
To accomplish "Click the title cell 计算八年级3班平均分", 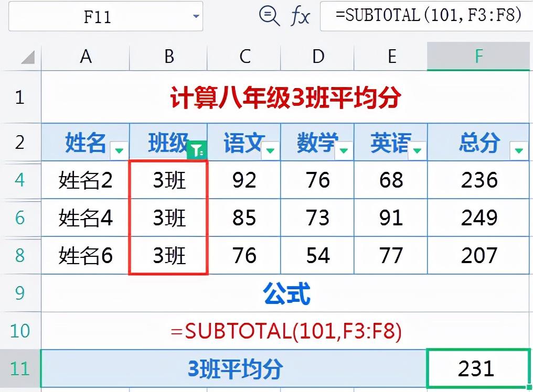I will 285,97.
